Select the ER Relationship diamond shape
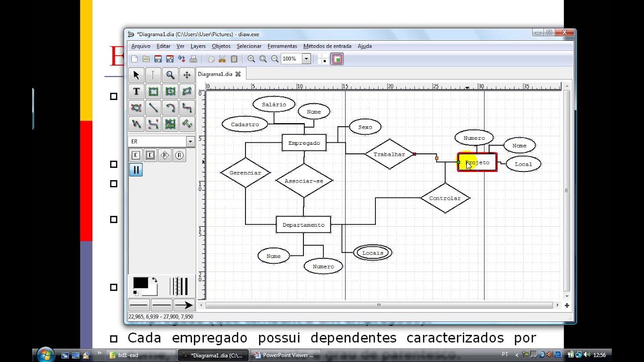The height and width of the screenshot is (362, 644). tap(165, 155)
